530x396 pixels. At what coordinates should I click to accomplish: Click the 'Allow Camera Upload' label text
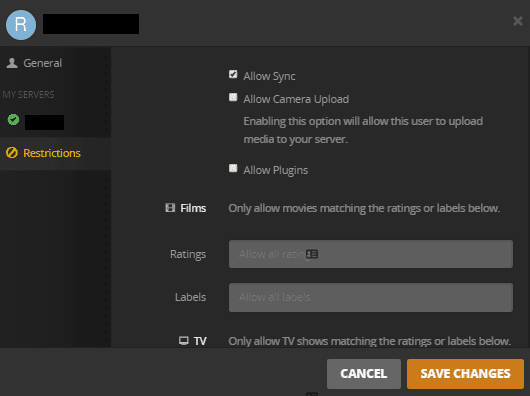coord(296,99)
